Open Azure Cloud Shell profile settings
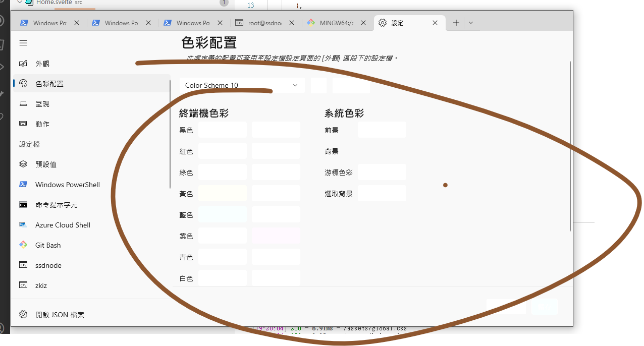The width and height of the screenshot is (644, 346). tap(92, 225)
